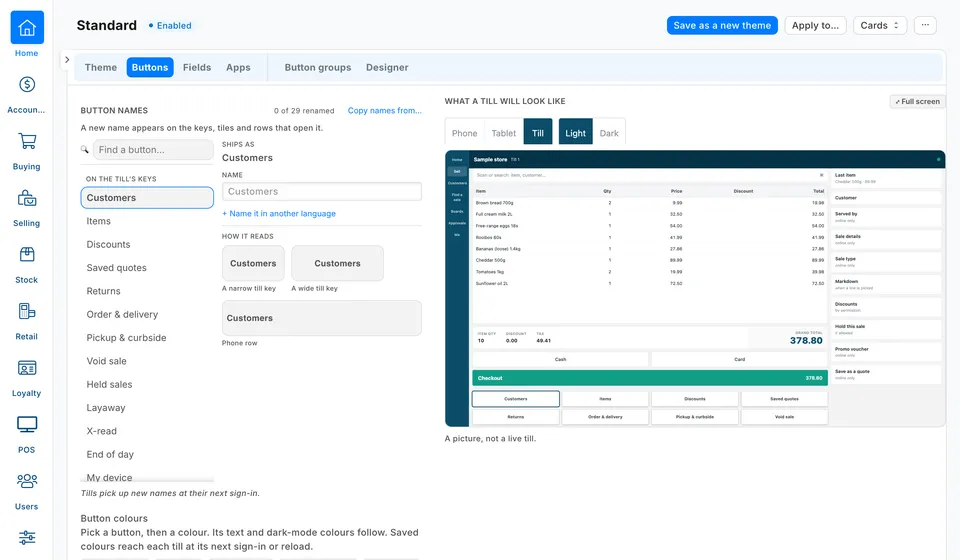The width and height of the screenshot is (960, 560).
Task: Select Discounts in the button list
Action: 147,244
